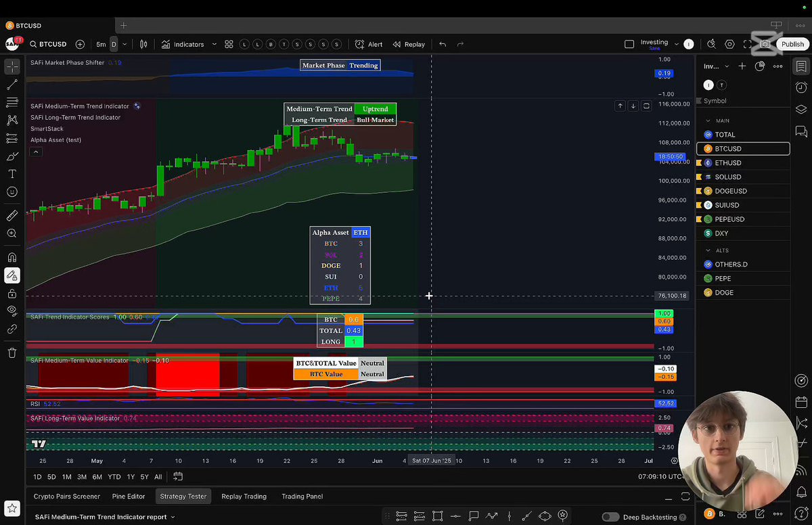The width and height of the screenshot is (812, 525).
Task: Expand the Inv... watchlist name dropdown
Action: coord(727,66)
